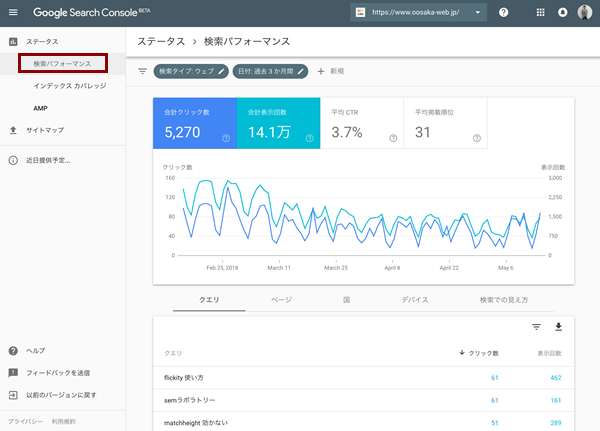Screen dimensions: 600x431
Task: Switch to the 検索での見え方 tab
Action: 504,300
